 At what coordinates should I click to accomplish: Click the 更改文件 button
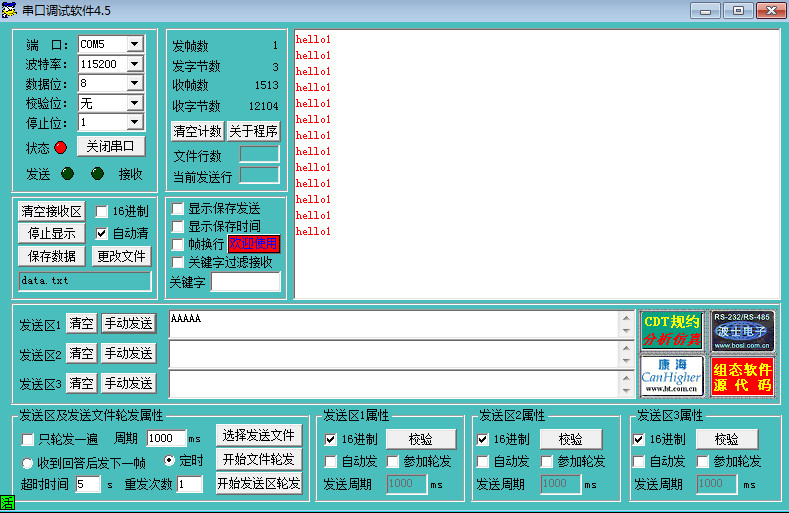tap(121, 256)
